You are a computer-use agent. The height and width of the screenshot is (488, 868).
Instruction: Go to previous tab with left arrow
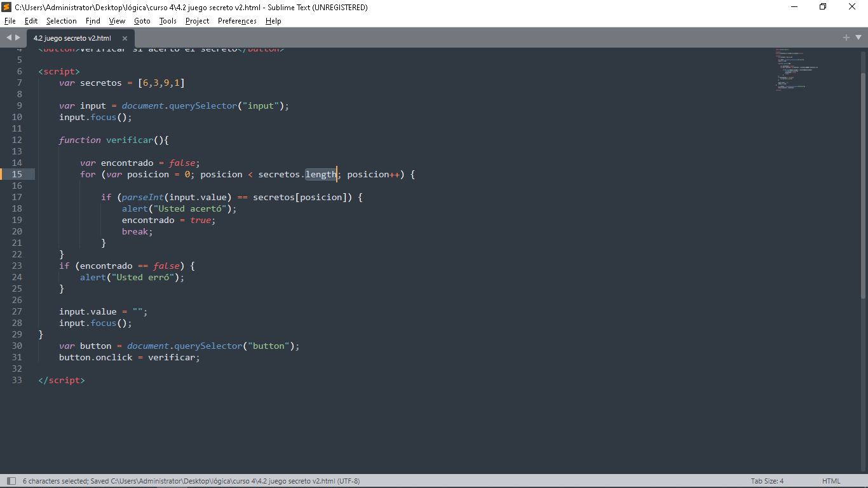9,37
